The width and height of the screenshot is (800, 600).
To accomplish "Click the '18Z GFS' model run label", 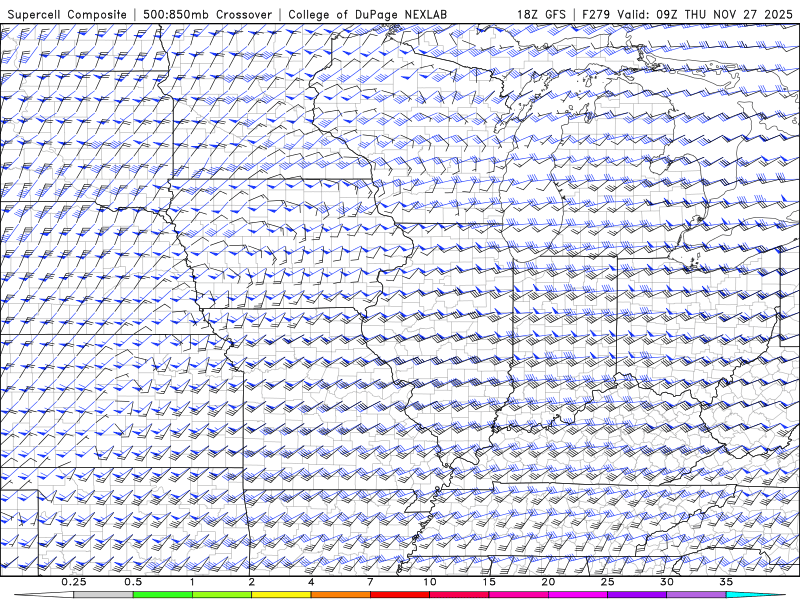I will pos(541,14).
